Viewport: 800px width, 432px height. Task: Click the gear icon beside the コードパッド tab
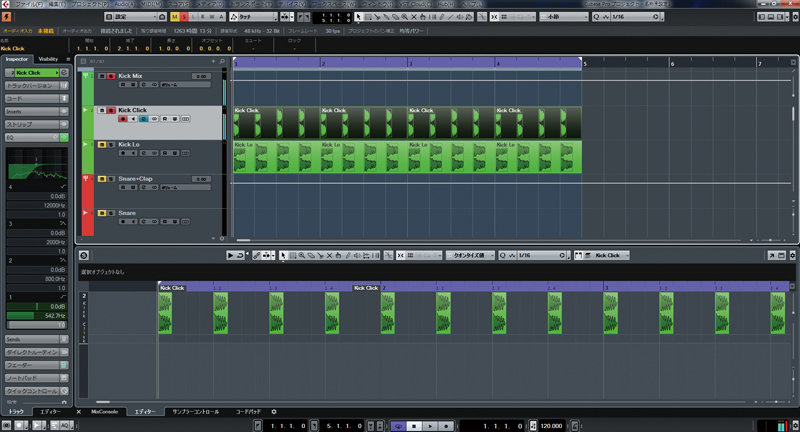pos(274,411)
